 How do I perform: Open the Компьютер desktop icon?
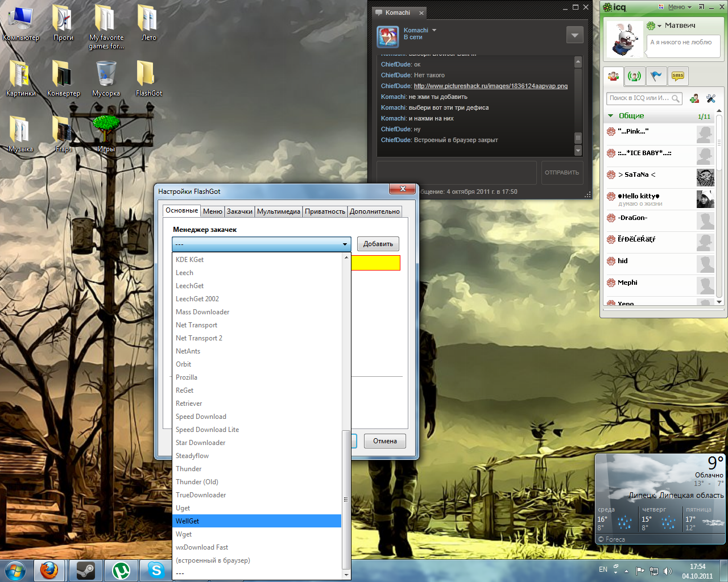tap(21, 23)
